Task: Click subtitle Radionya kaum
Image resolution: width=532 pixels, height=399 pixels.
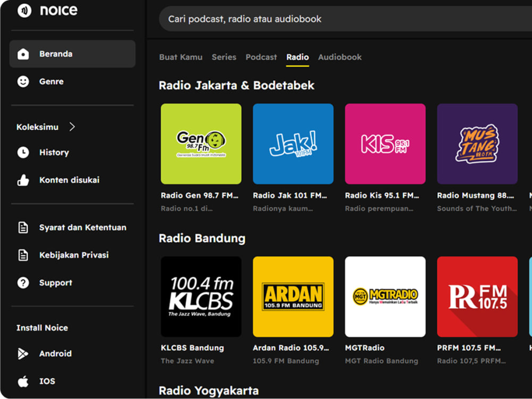Action: [282, 209]
